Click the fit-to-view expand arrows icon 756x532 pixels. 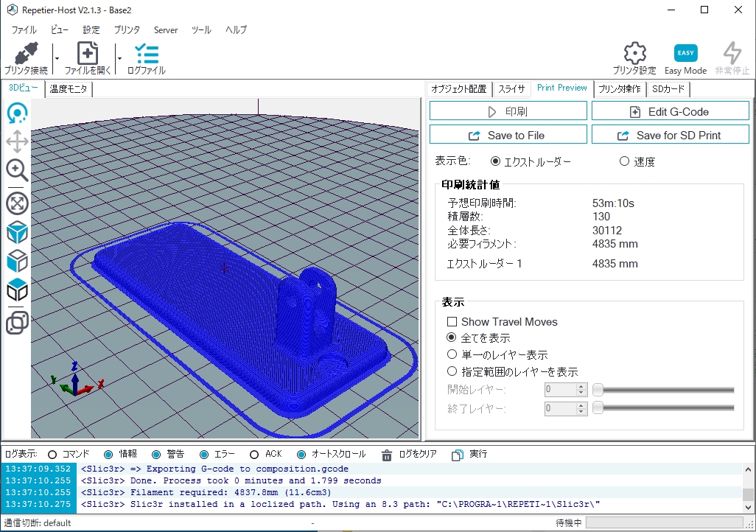coord(18,203)
